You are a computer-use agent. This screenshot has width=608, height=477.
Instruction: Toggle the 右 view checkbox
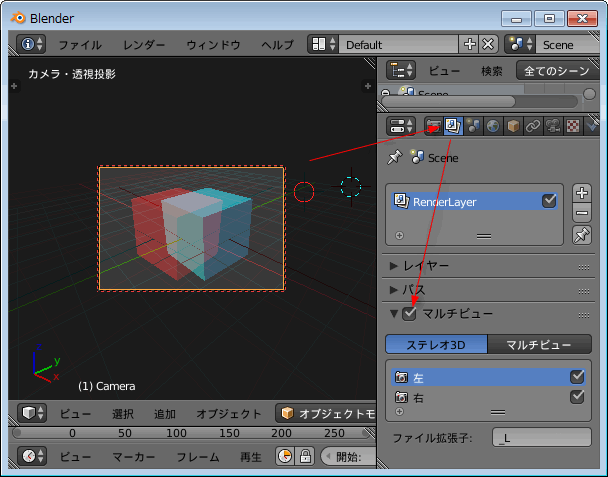click(x=577, y=396)
